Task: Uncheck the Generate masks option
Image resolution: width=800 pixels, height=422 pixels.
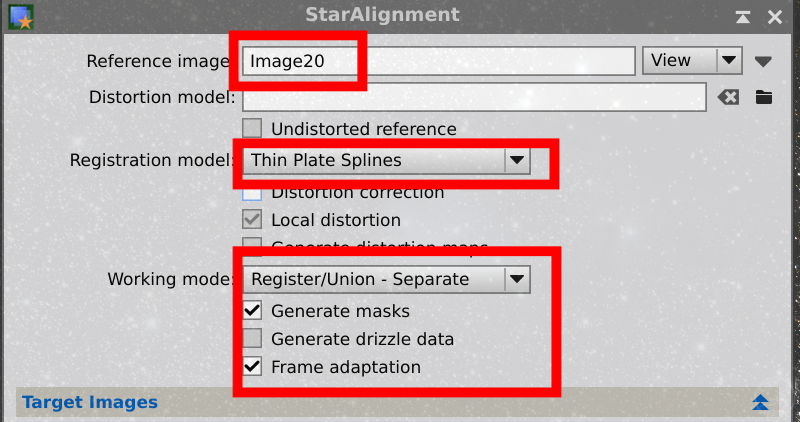Action: pos(252,310)
